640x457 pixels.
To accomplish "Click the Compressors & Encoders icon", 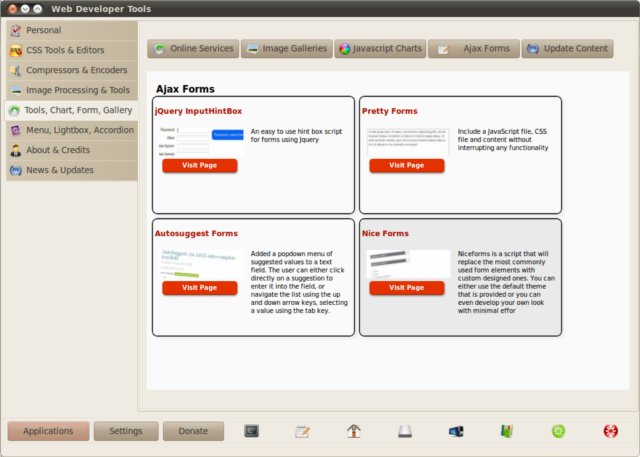I will click(x=16, y=71).
